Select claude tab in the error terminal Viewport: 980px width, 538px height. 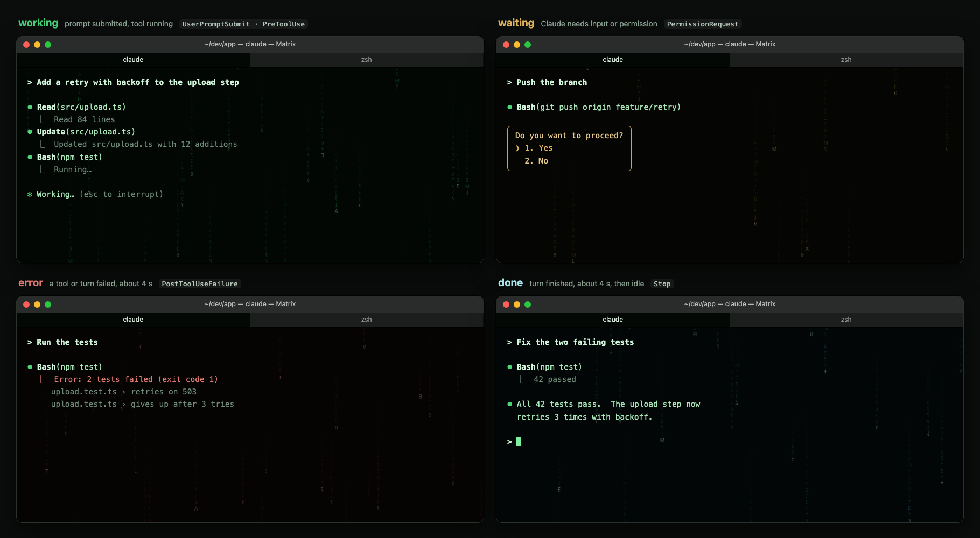[133, 320]
